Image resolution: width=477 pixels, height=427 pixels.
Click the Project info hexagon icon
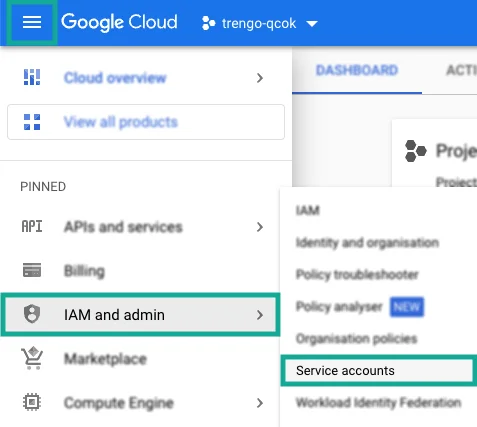click(415, 151)
